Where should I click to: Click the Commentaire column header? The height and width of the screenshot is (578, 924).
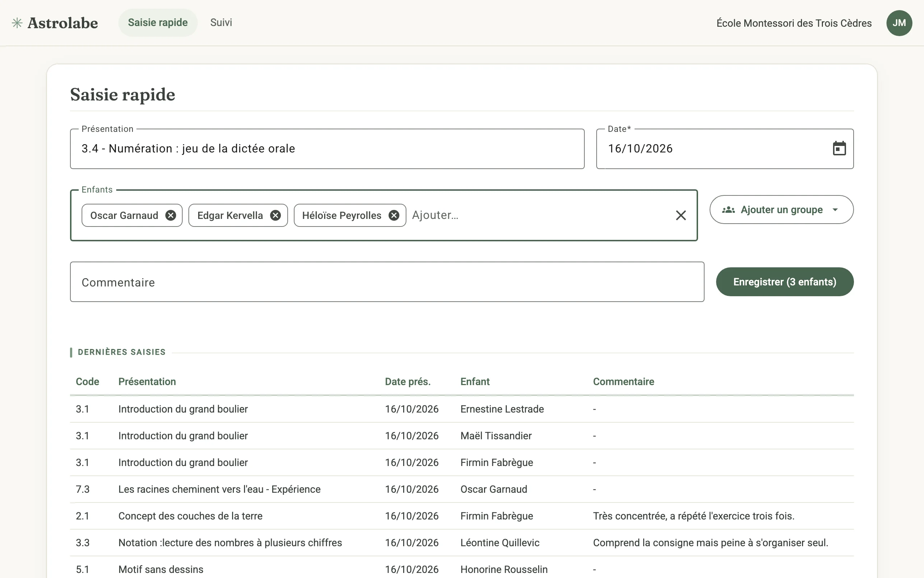(x=623, y=381)
